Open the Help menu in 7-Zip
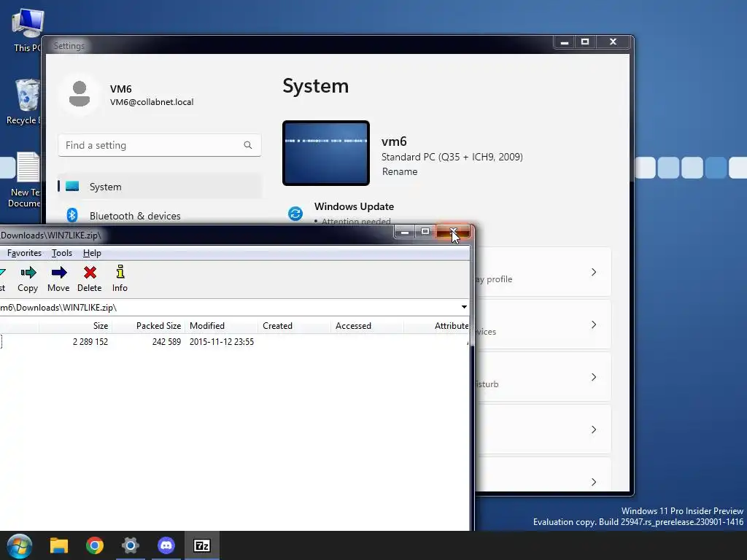The height and width of the screenshot is (560, 747). point(92,253)
